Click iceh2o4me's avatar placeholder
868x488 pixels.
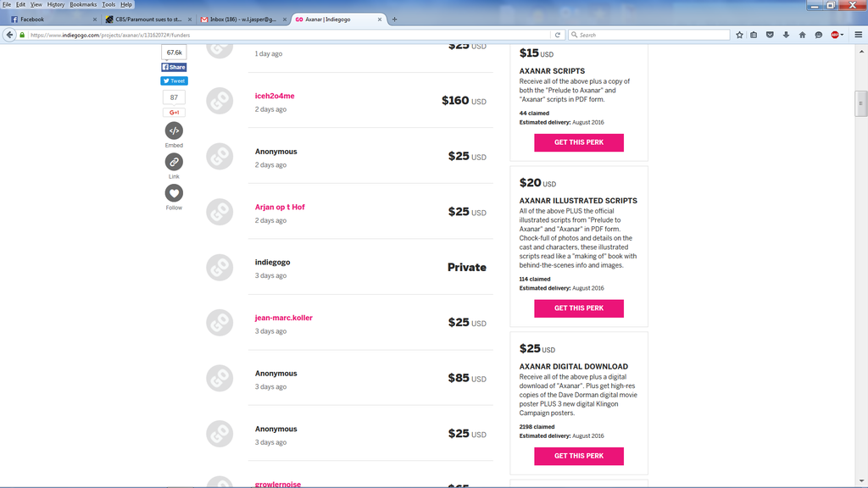pos(220,102)
